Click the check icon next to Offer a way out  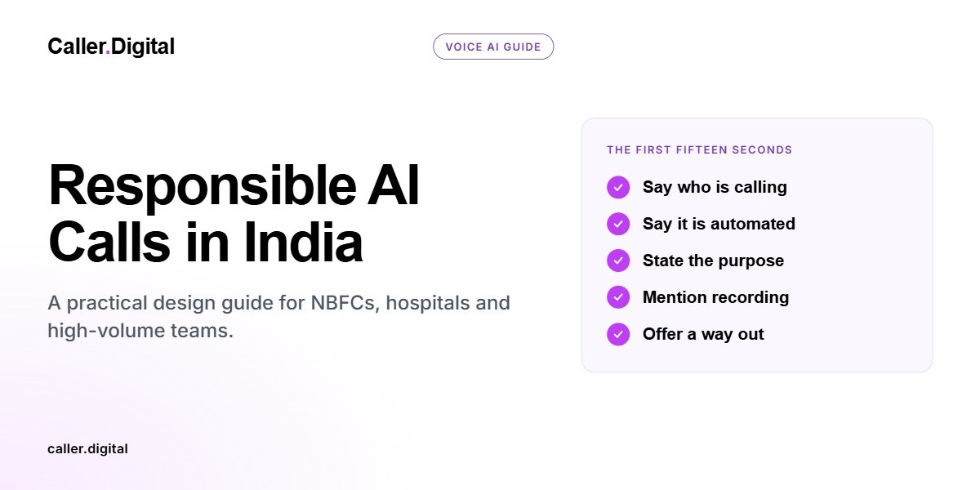pyautogui.click(x=618, y=334)
